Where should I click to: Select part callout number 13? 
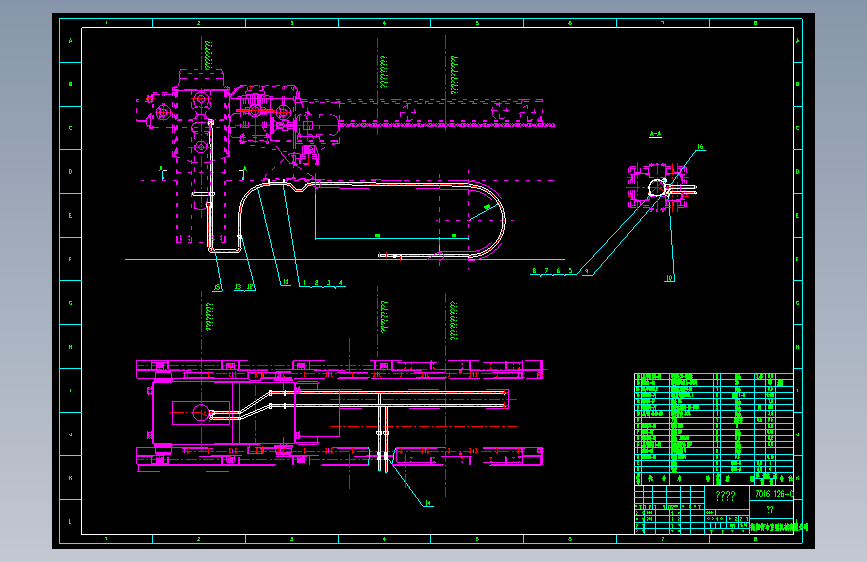[238, 287]
